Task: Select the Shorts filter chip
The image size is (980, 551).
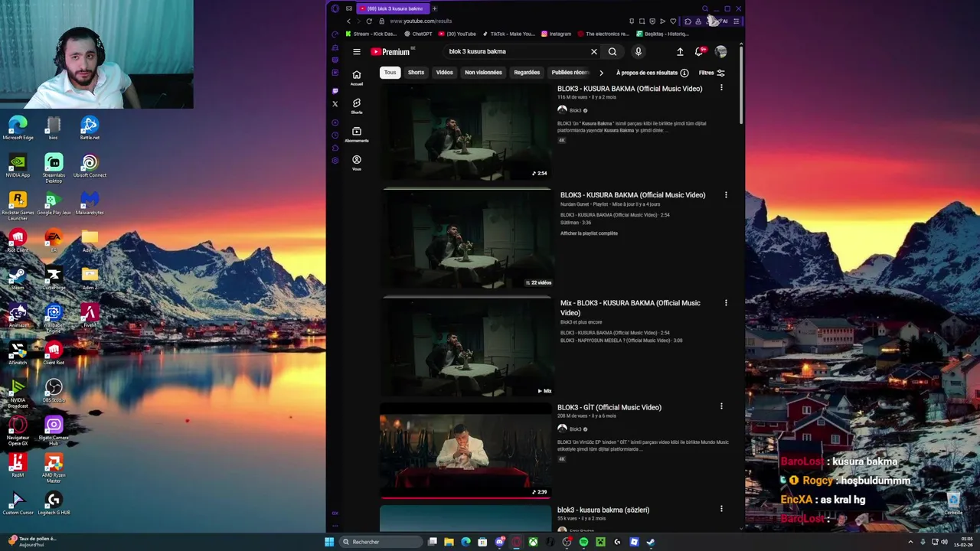Action: pos(416,73)
